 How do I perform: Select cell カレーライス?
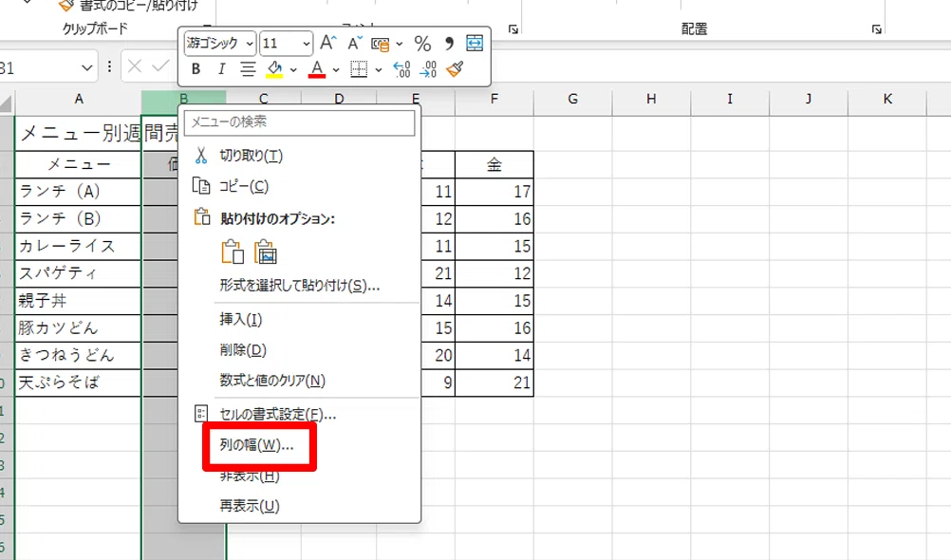(78, 247)
